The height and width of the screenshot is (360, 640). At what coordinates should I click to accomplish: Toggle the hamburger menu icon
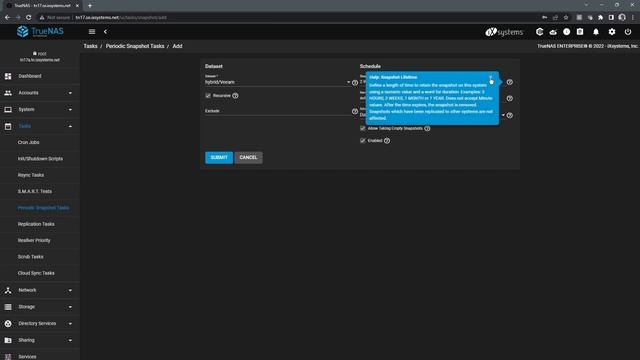pos(92,31)
